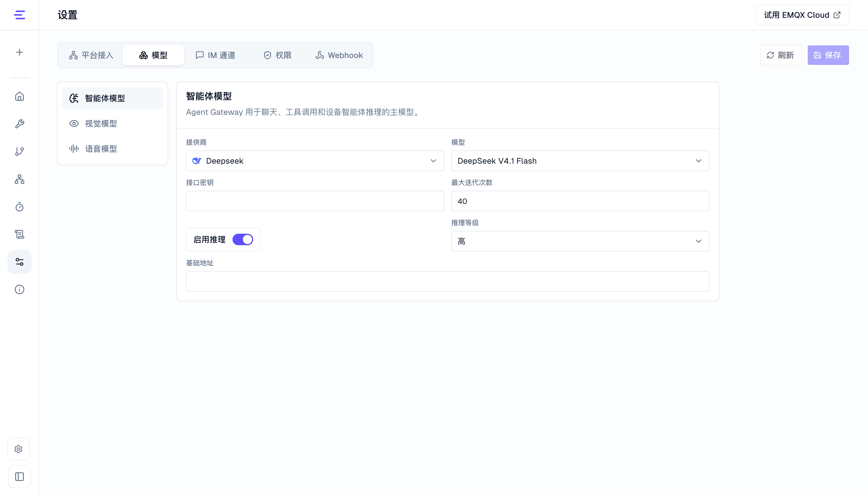Open the scroll logs icon in sidebar
868x495 pixels.
click(19, 234)
